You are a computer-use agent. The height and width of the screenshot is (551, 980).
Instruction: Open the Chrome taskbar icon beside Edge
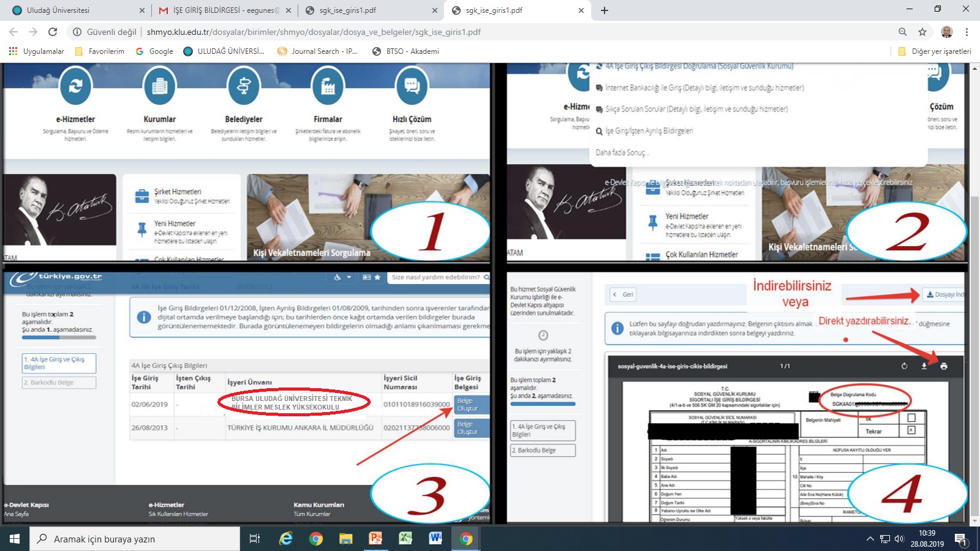pyautogui.click(x=315, y=539)
